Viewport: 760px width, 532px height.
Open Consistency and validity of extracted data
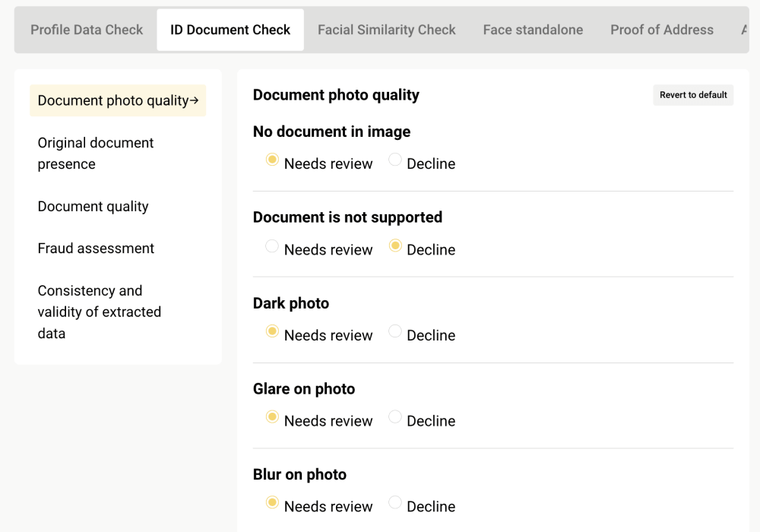pos(100,312)
